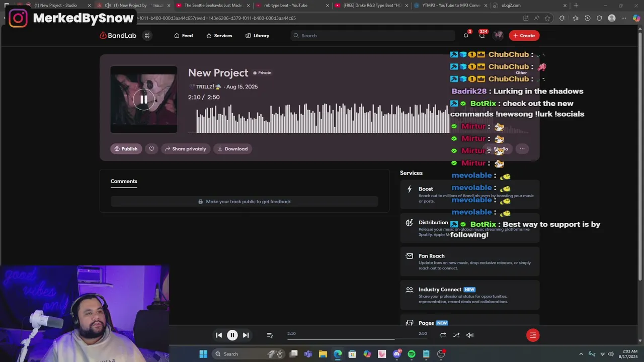Viewport: 644px width, 362px height.
Task: Open the Industry Connect service
Action: coord(470,295)
